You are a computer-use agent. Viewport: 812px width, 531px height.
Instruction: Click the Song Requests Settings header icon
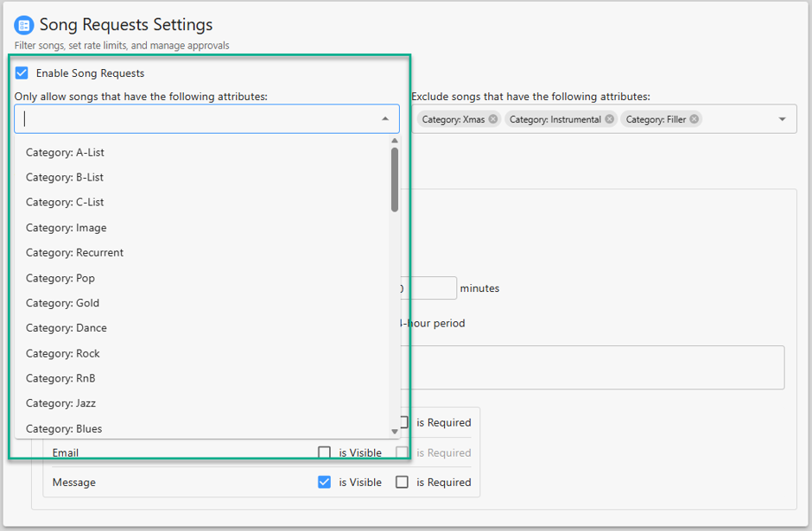click(23, 25)
